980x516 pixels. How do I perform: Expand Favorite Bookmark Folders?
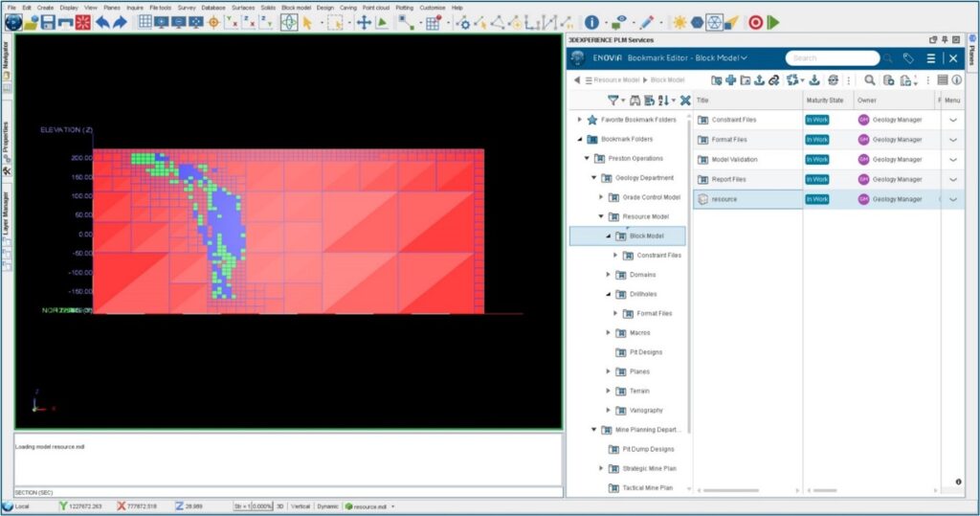[579, 120]
